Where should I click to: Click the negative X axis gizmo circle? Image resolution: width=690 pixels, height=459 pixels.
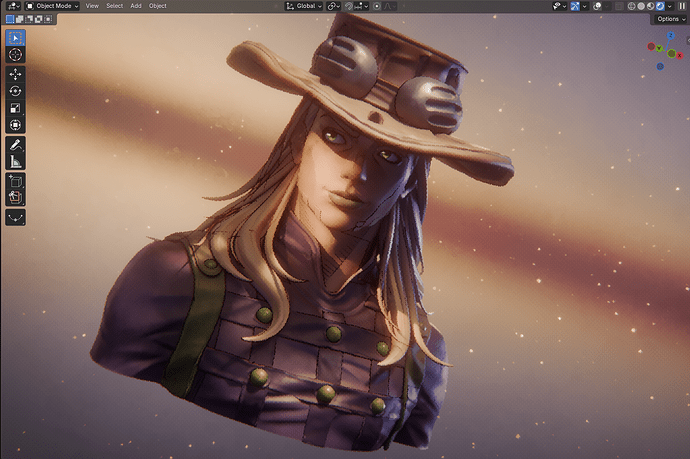pos(651,46)
